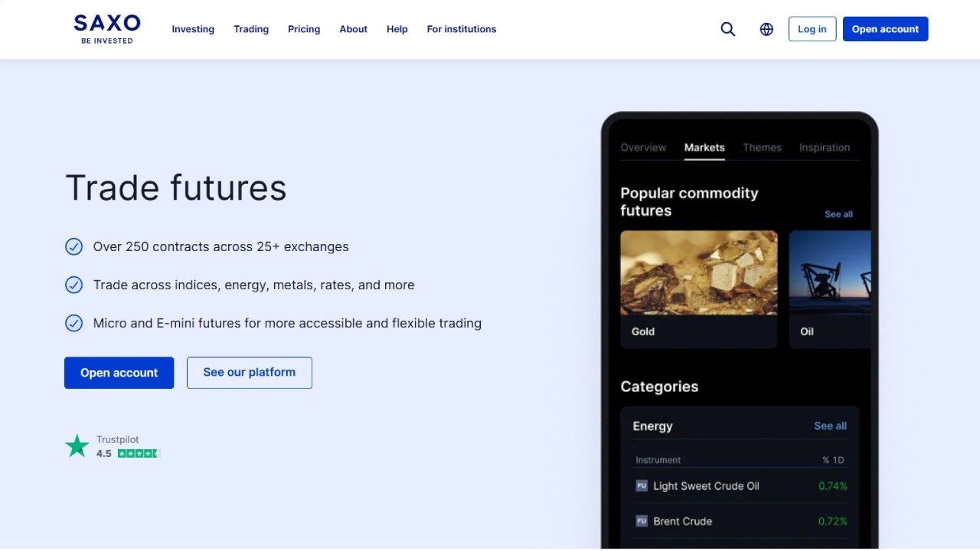The height and width of the screenshot is (551, 980).
Task: Select the Overview tab in the phone preview
Action: click(x=643, y=147)
